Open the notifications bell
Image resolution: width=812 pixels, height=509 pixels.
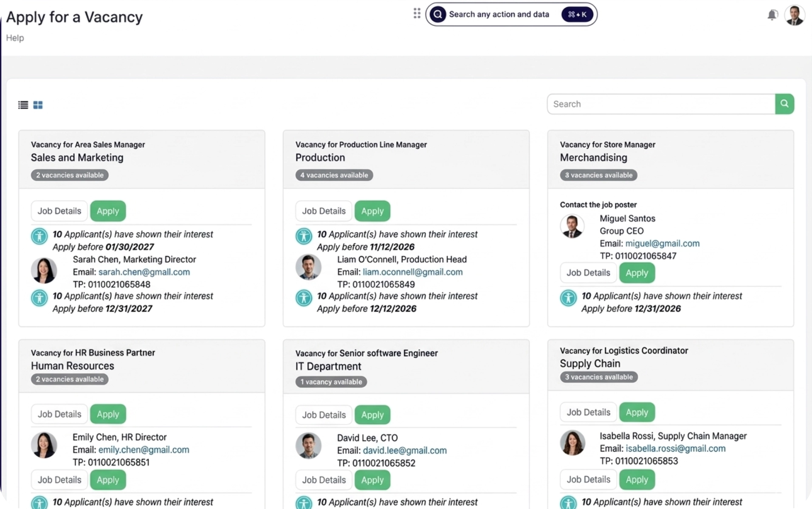(x=772, y=14)
